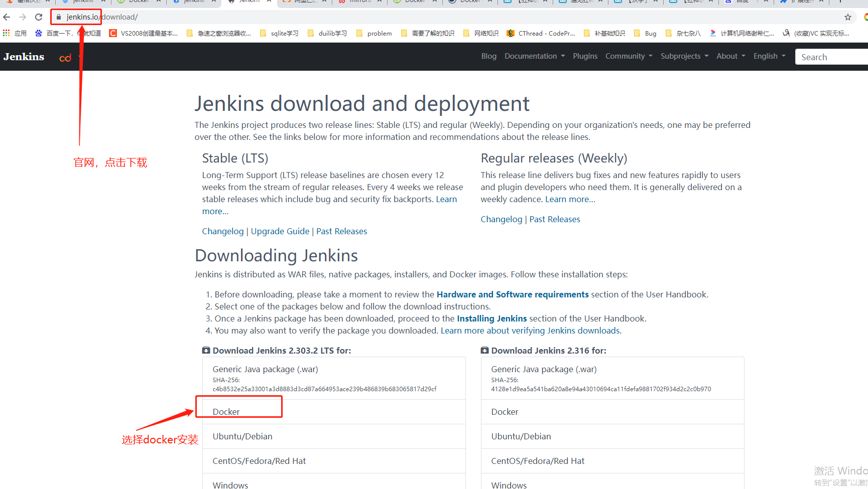
Task: Open the Upgrade Guide link
Action: (280, 231)
